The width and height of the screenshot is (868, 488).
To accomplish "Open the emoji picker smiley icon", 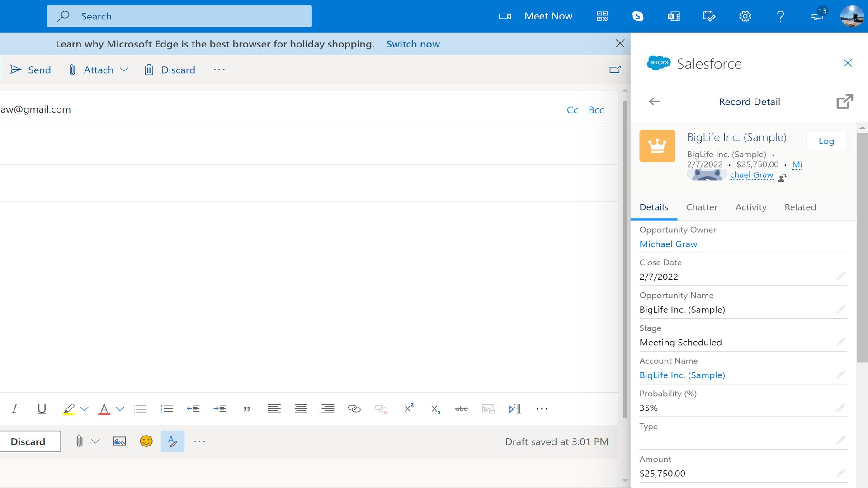I will [146, 441].
